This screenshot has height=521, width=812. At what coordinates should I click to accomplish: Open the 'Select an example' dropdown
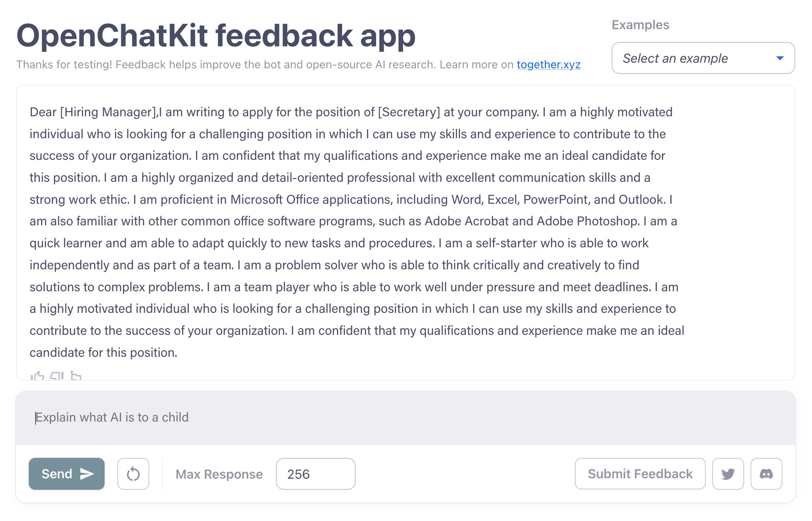(703, 58)
